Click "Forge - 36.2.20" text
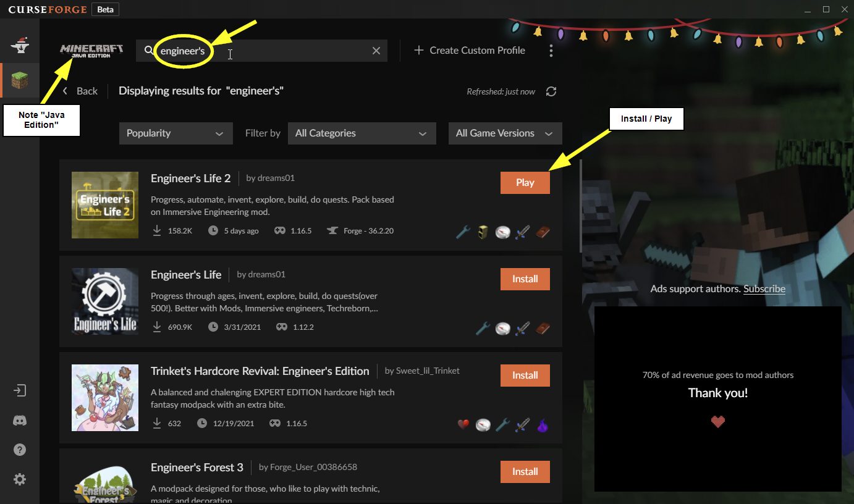This screenshot has height=504, width=854. (x=368, y=231)
